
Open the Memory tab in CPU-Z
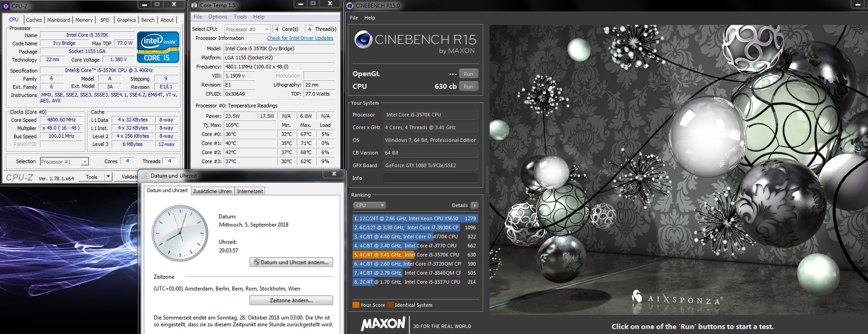tap(84, 20)
